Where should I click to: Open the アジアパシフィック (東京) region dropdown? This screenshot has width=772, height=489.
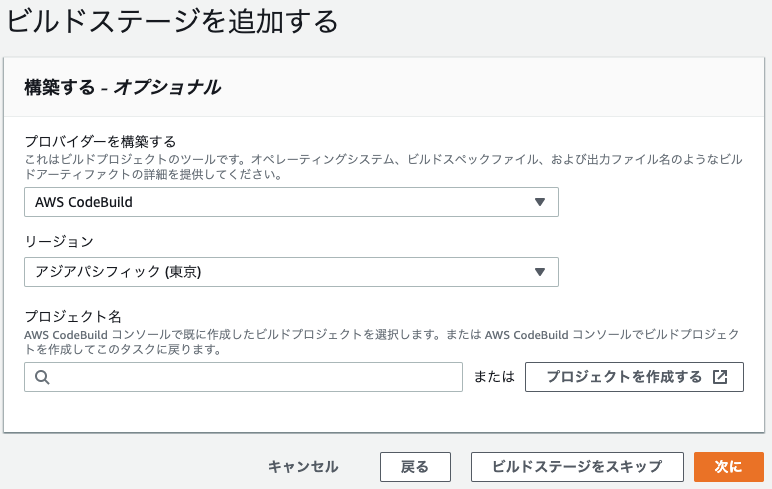click(x=291, y=272)
